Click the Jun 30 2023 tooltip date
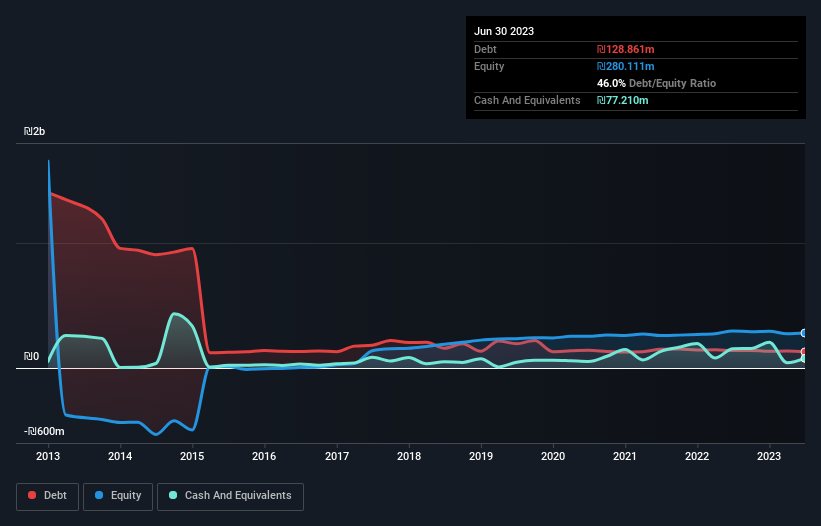The width and height of the screenshot is (821, 526). click(504, 31)
